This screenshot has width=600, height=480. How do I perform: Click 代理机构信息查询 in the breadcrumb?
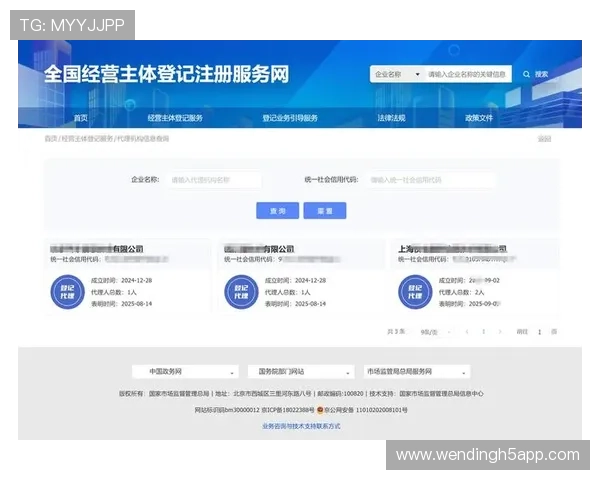pos(143,139)
